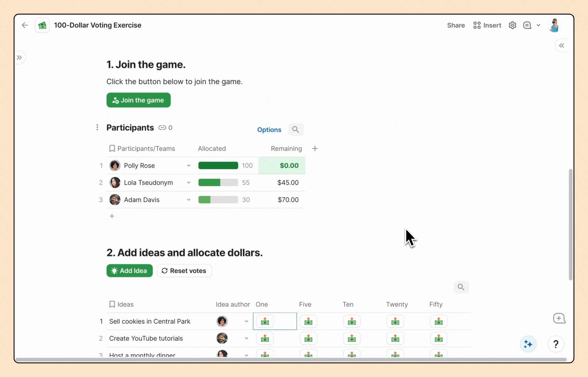Select the Allocated column header
Screen dimensions: 588x377
(212, 149)
